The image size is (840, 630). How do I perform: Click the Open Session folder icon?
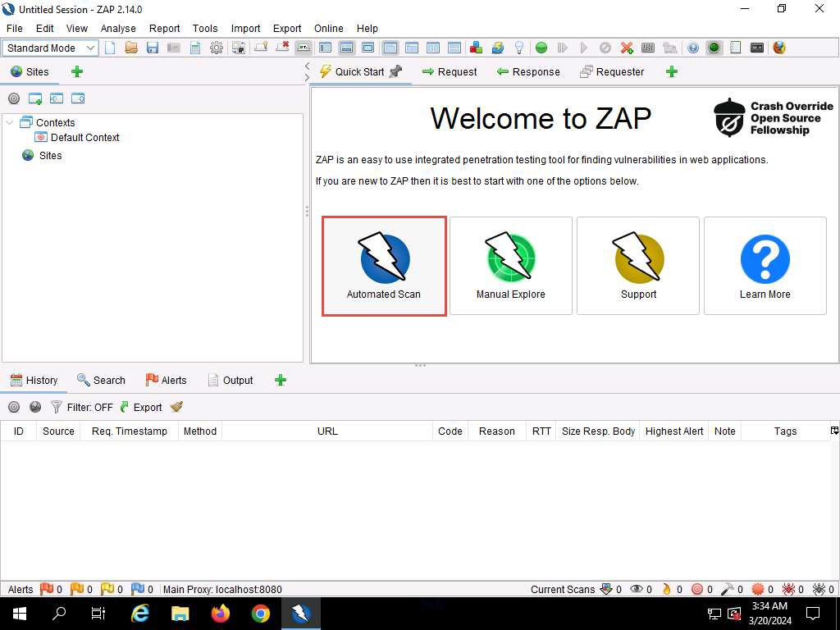coord(131,48)
